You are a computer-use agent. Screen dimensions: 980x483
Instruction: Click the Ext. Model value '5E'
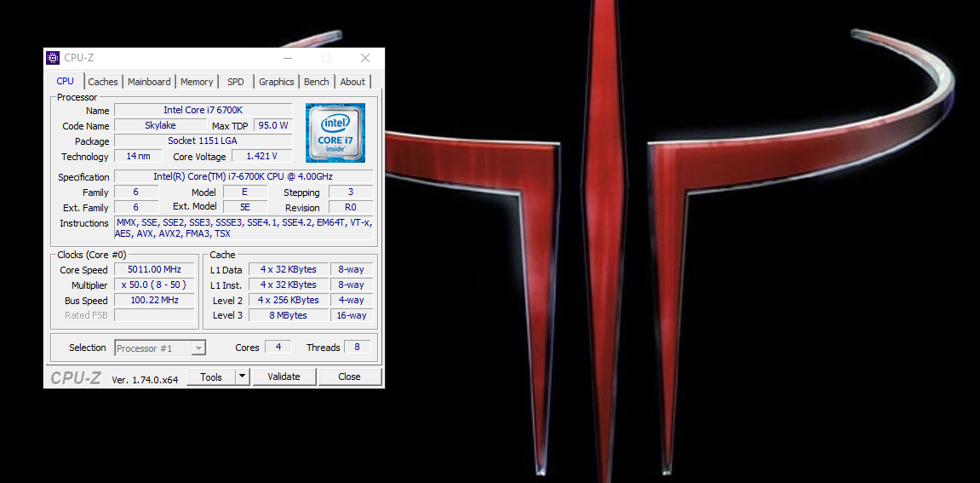click(245, 207)
